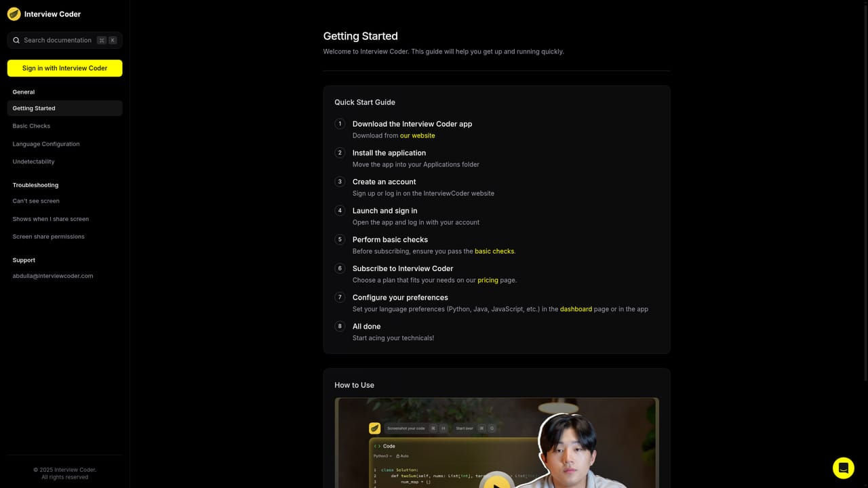Screen dimensions: 868x488
Task: Click the "All done" step title
Action: [x=366, y=327]
